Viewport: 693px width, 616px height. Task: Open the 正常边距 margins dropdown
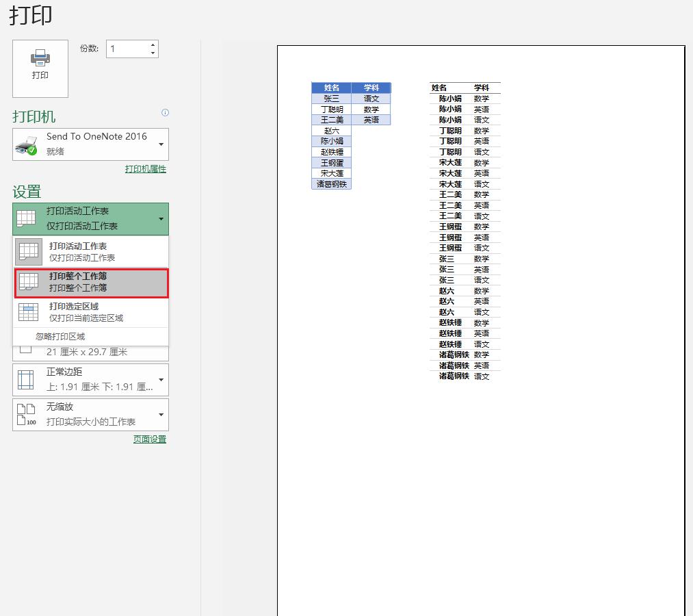90,380
